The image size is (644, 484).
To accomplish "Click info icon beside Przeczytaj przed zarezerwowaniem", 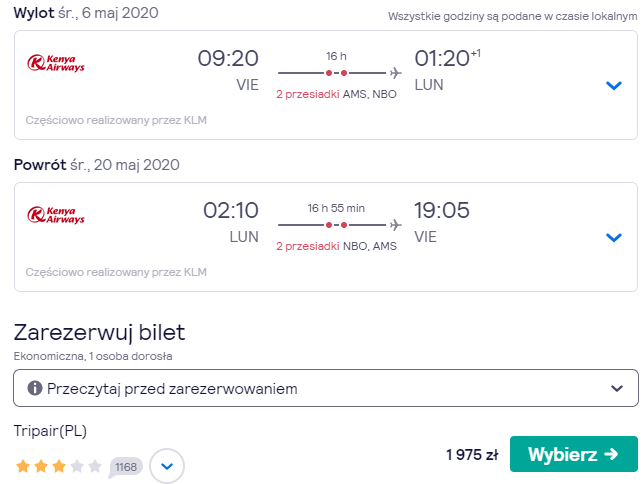I will point(34,388).
